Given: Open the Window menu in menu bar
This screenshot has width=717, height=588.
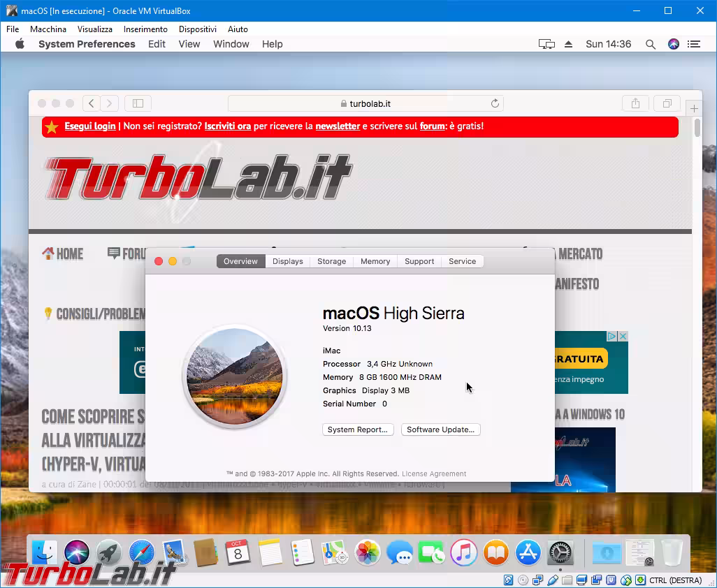Looking at the screenshot, I should [x=231, y=44].
